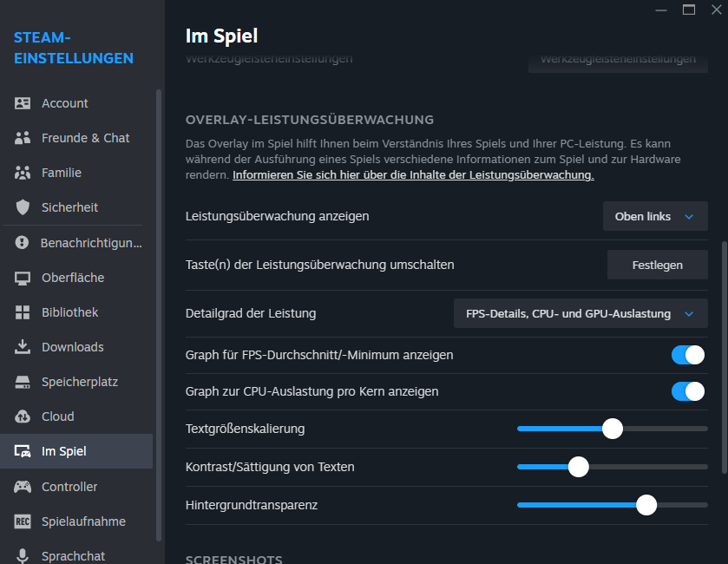This screenshot has height=564, width=728.
Task: Expand the Detailgrad der Leistung dropdown
Action: point(580,313)
